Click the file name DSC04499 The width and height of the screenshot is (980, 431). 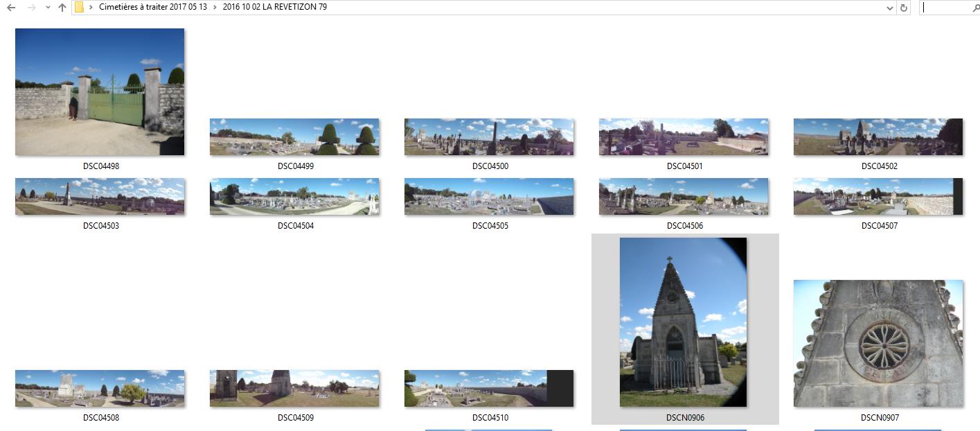296,166
